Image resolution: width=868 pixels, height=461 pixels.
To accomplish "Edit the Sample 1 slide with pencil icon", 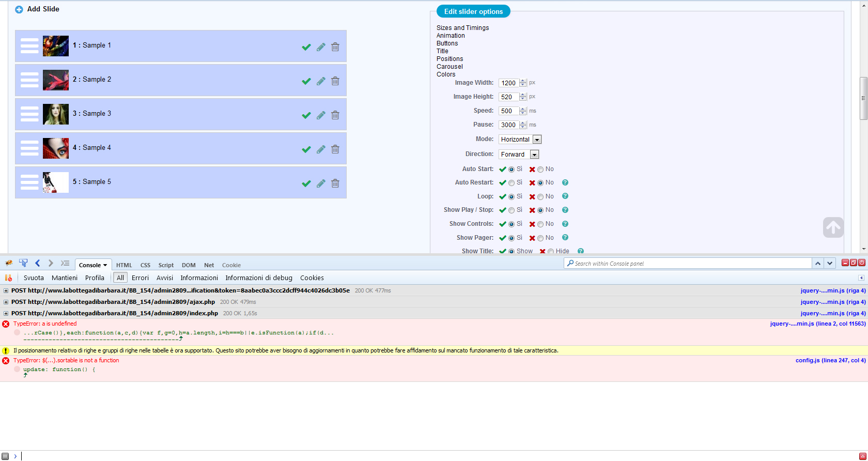I will (x=321, y=47).
